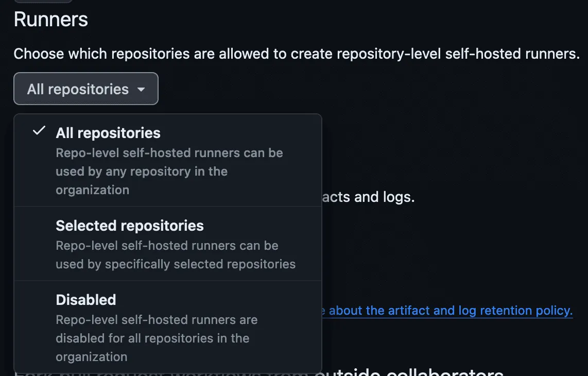Click the Runners heading
This screenshot has height=376, width=588.
pos(51,19)
